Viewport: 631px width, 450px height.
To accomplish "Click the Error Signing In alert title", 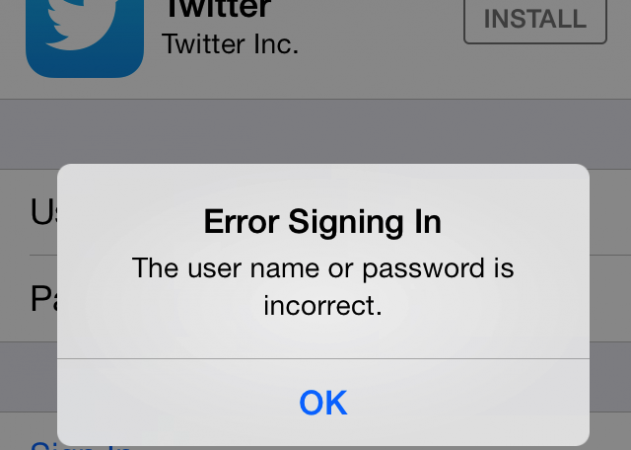I will [x=323, y=221].
